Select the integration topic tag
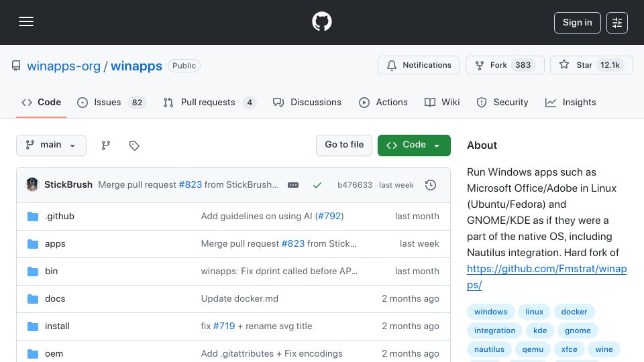 click(x=494, y=330)
